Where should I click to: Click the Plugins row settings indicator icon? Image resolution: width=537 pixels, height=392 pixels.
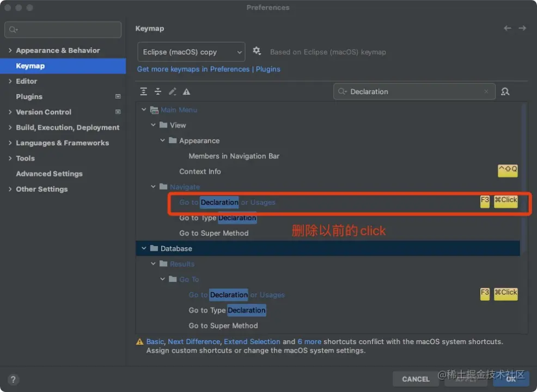tap(118, 96)
